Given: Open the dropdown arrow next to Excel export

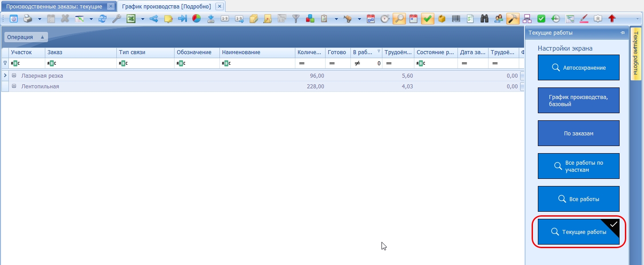Looking at the screenshot, I should click(143, 19).
